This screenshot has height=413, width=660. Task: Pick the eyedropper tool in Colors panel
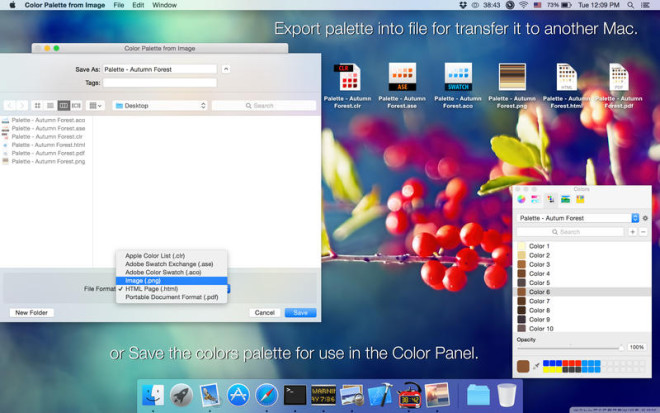[537, 365]
